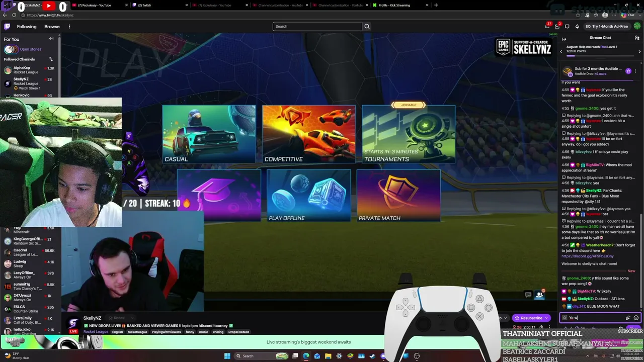Open the Windows Start menu
This screenshot has width=644, height=362.
(227, 356)
